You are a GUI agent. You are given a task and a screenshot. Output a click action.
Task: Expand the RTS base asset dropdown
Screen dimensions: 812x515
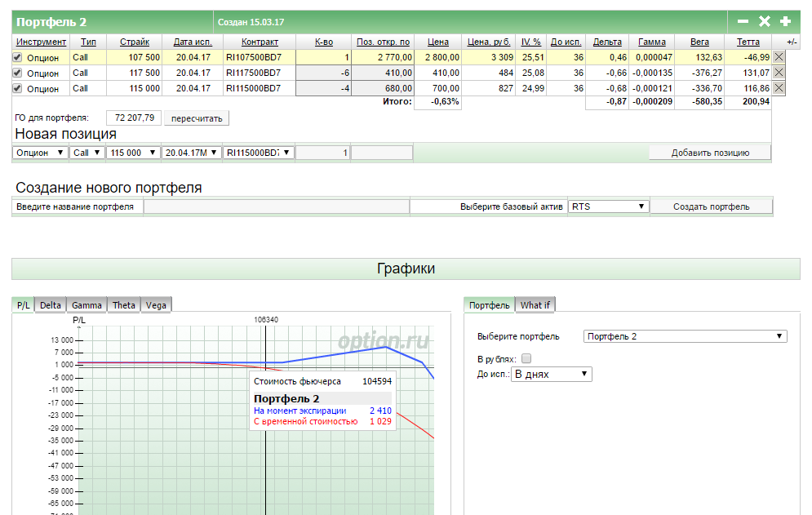(609, 206)
